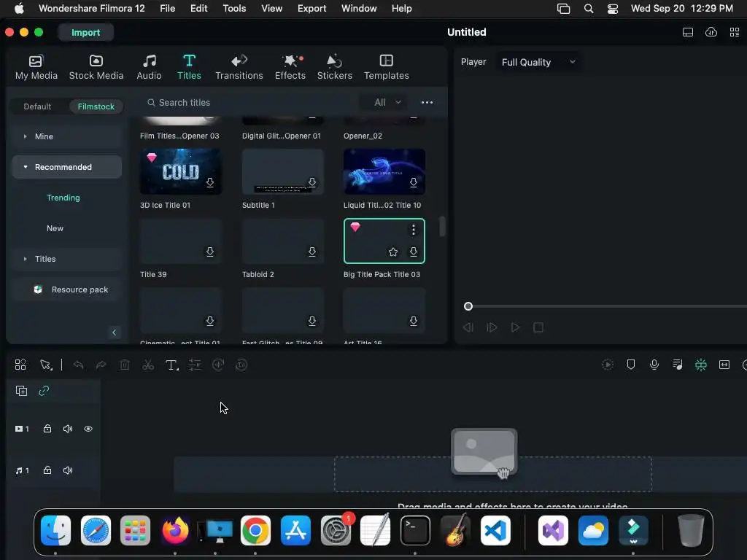Download Liquid Titl...02 Title 10 preset
747x560 pixels.
click(x=414, y=182)
